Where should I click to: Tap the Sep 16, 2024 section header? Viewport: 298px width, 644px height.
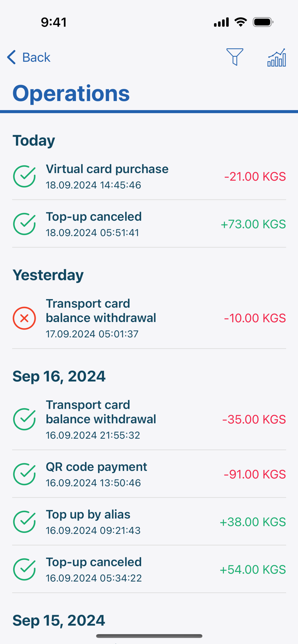(59, 376)
